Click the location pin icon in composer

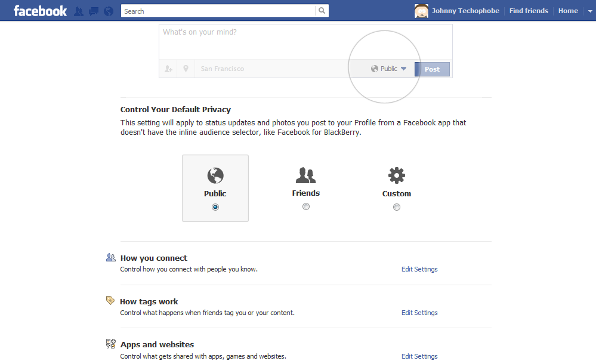[x=186, y=69]
